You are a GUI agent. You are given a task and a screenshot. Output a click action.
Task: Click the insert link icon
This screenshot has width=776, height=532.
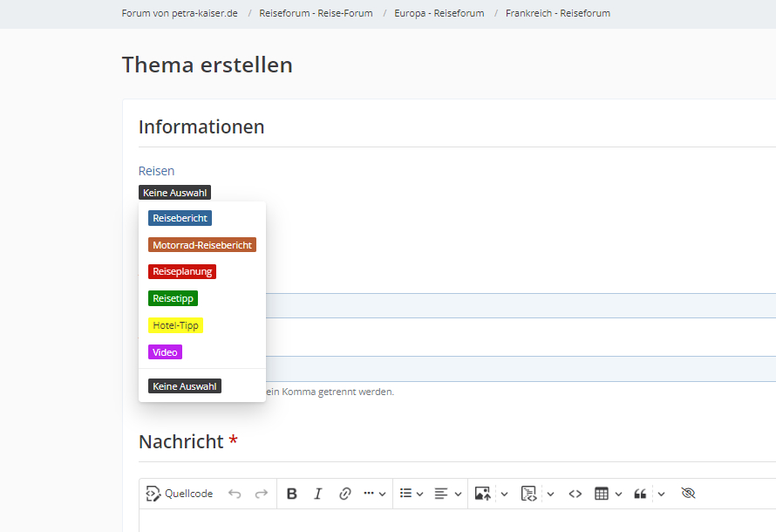(344, 494)
